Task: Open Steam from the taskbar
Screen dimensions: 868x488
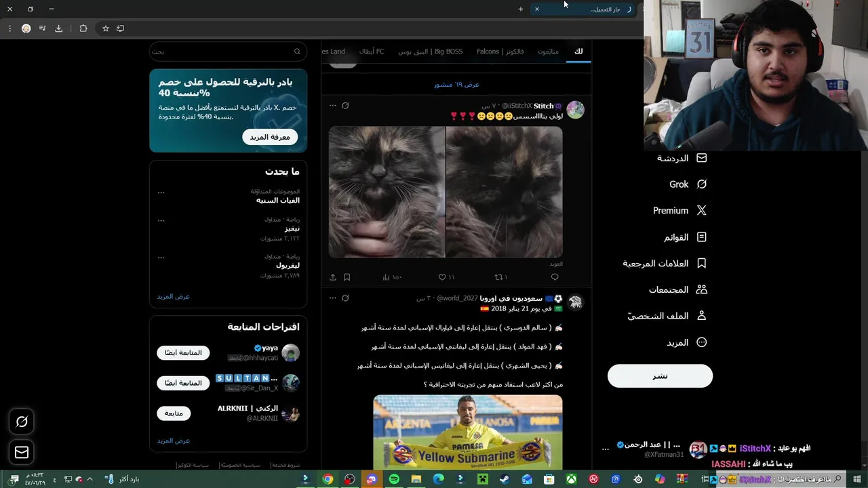Action: (505, 479)
